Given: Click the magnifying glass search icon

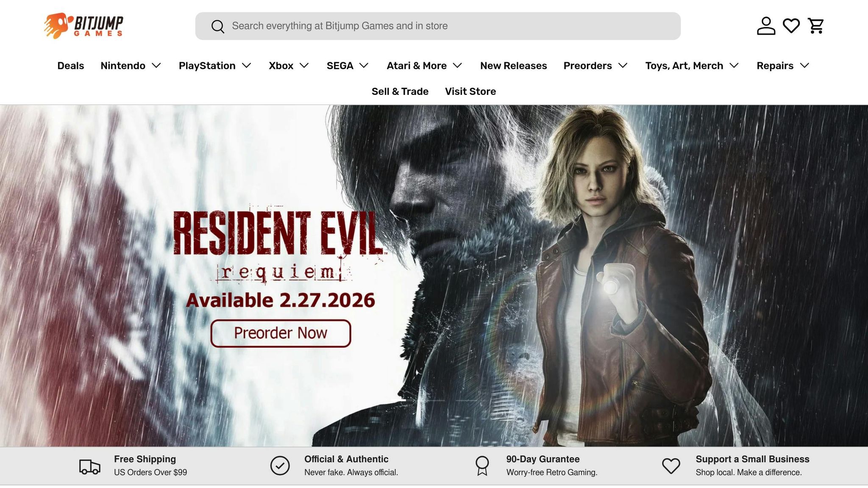Looking at the screenshot, I should (x=218, y=26).
